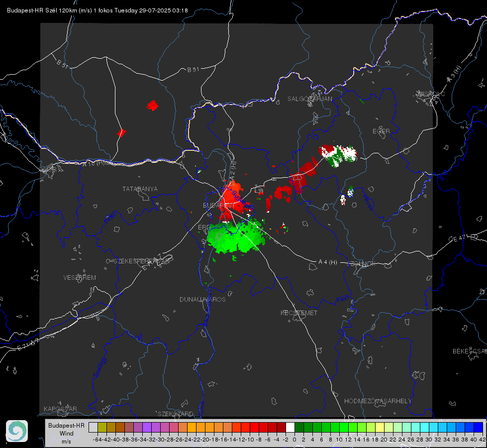Click the HODMEZOVASARHELY city label

tap(378, 401)
